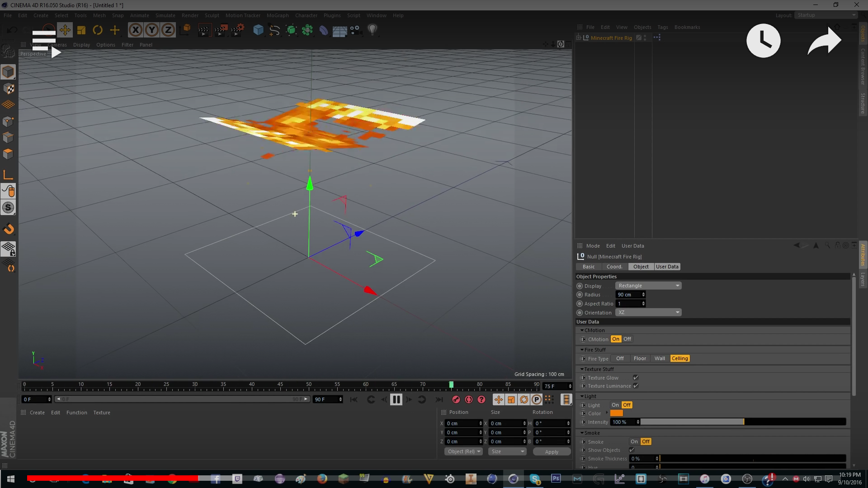
Task: Open the Simulate menu
Action: 165,15
